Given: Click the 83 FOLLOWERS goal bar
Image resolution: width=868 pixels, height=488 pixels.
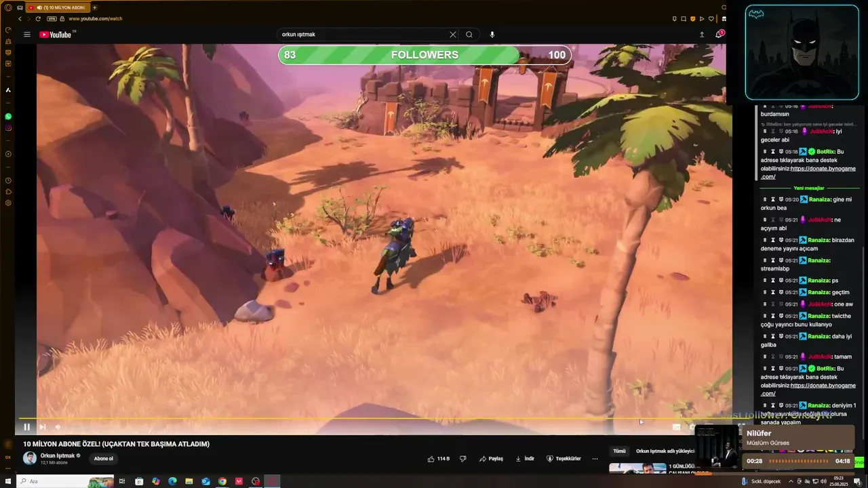Looking at the screenshot, I should pos(425,55).
